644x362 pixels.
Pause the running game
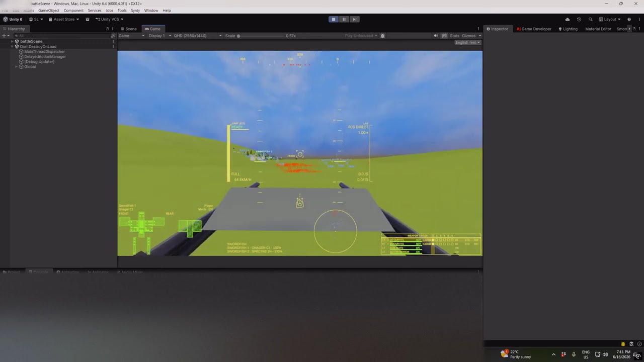tap(344, 19)
